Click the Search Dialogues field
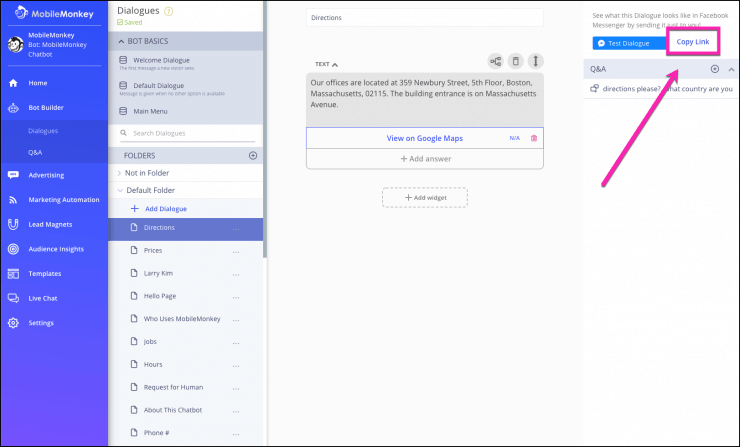 coord(188,134)
